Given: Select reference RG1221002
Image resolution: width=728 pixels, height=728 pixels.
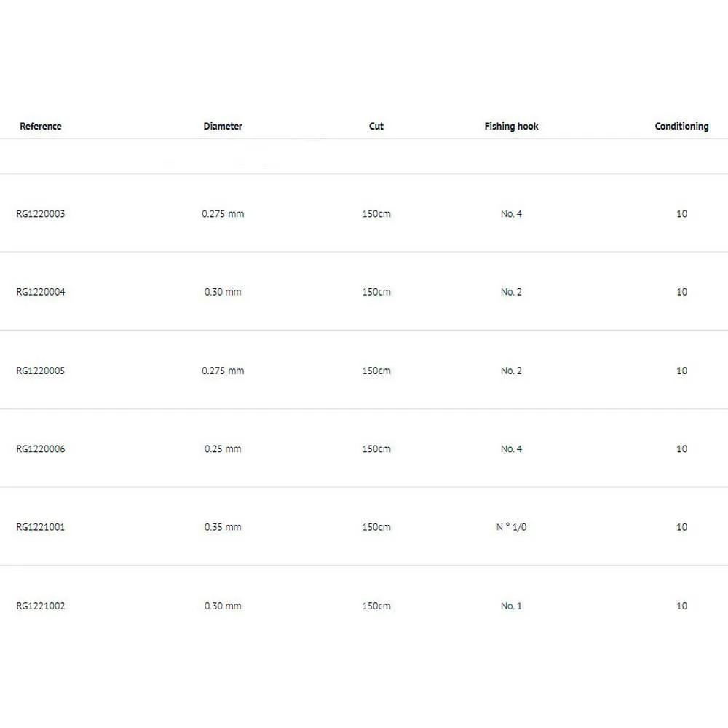Looking at the screenshot, I should [x=41, y=606].
